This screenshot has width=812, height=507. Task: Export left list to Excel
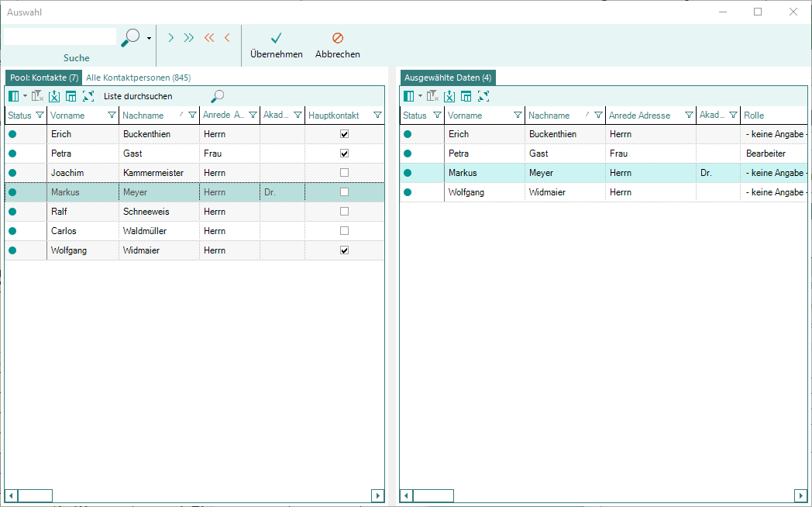[x=54, y=96]
